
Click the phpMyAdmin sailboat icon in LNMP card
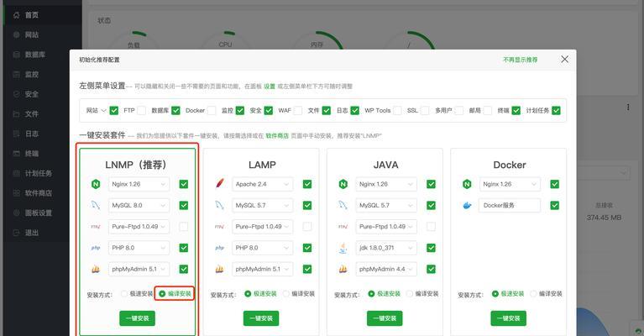point(96,269)
